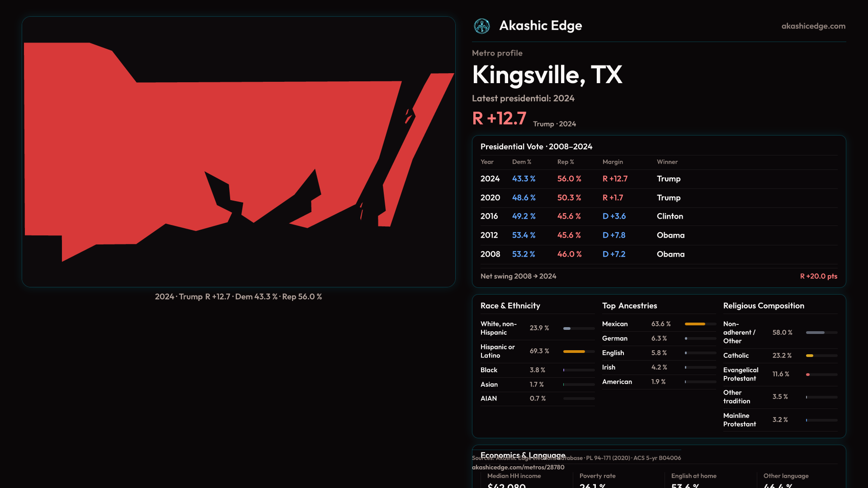Select the 2024 presidential vote row
868x488 pixels.
tap(658, 179)
